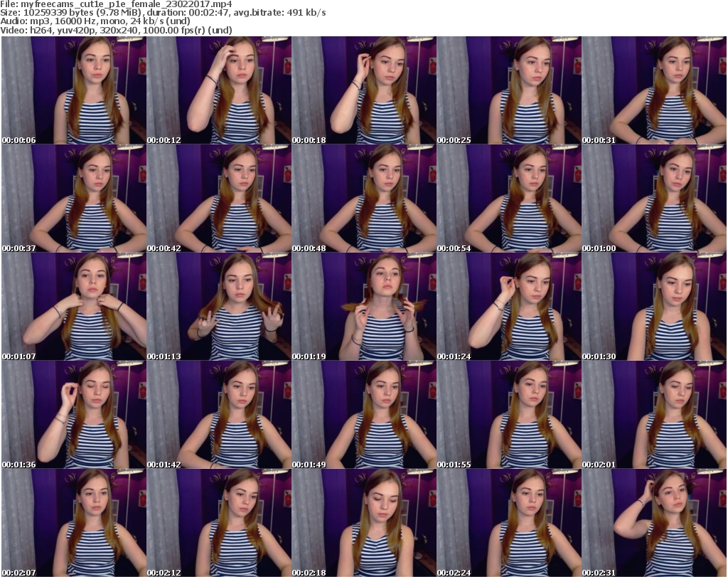Choose the frame stamped 00:00:31
The height and width of the screenshot is (577, 728).
point(654,90)
